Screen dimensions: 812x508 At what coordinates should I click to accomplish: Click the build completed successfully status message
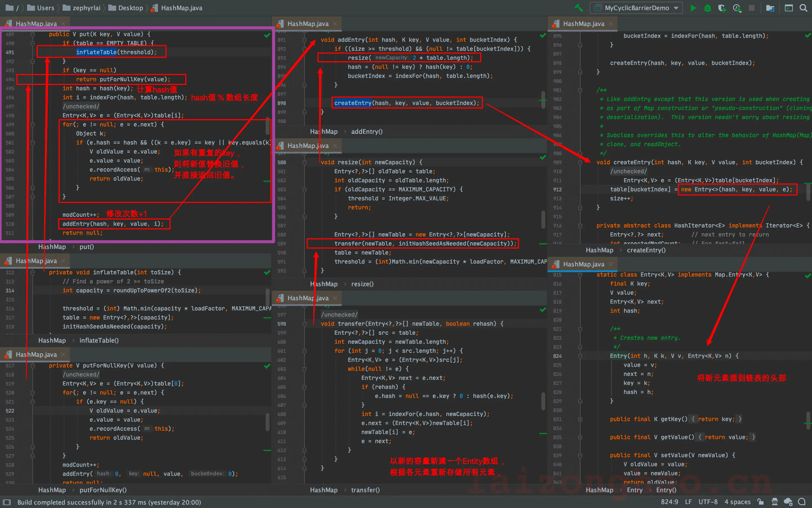click(109, 502)
